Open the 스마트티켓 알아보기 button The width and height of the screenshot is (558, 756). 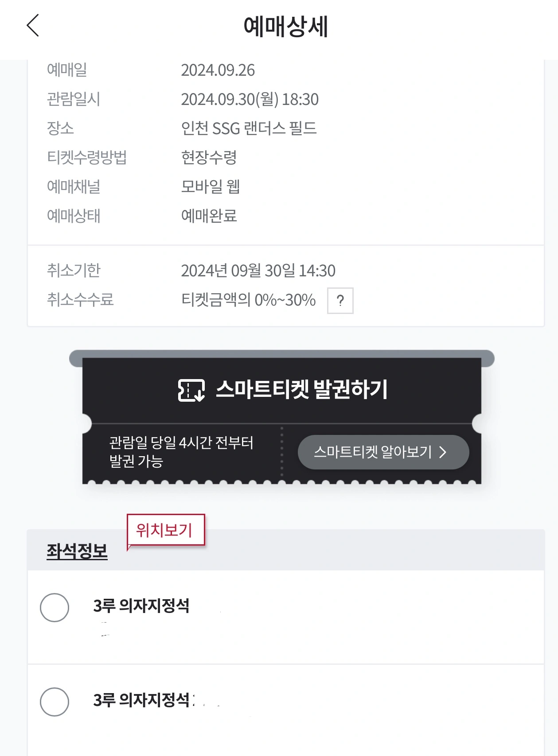click(383, 452)
